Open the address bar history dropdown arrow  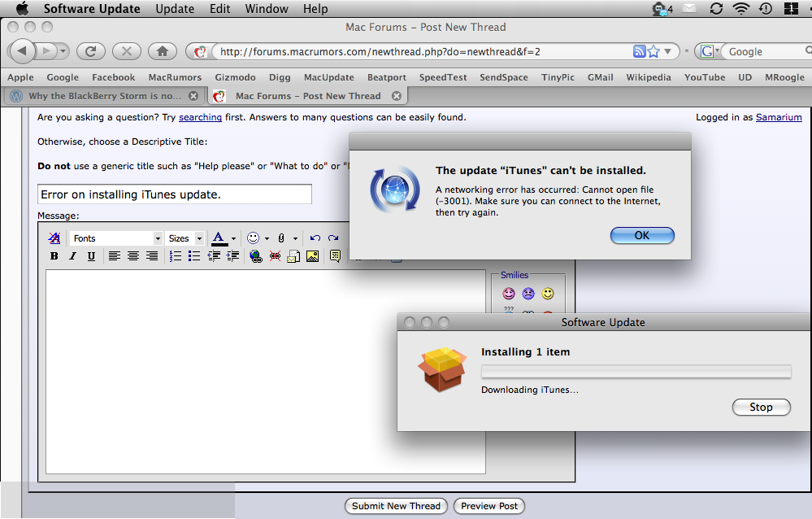click(x=667, y=51)
